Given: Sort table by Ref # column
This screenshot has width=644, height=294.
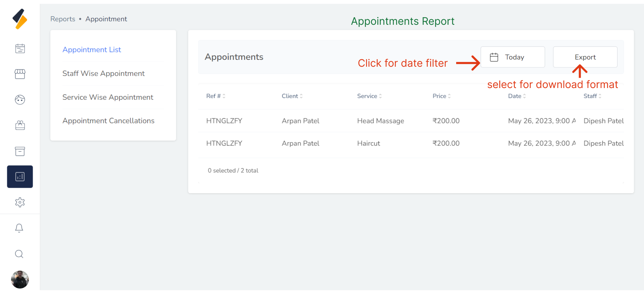Looking at the screenshot, I should [216, 96].
